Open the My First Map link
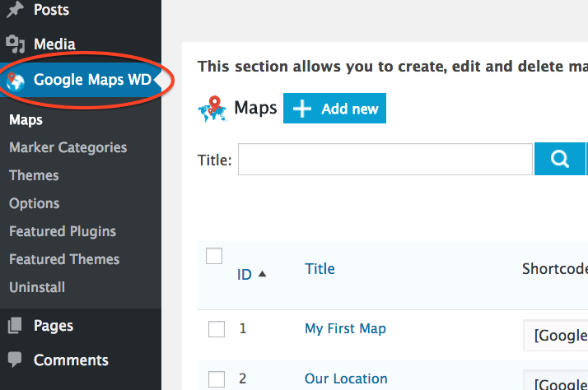The height and width of the screenshot is (390, 588). [345, 328]
